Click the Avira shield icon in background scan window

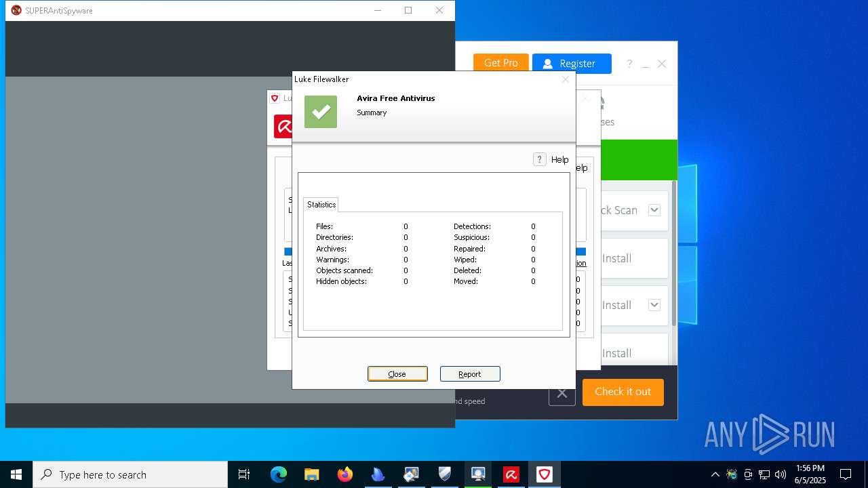pyautogui.click(x=275, y=98)
